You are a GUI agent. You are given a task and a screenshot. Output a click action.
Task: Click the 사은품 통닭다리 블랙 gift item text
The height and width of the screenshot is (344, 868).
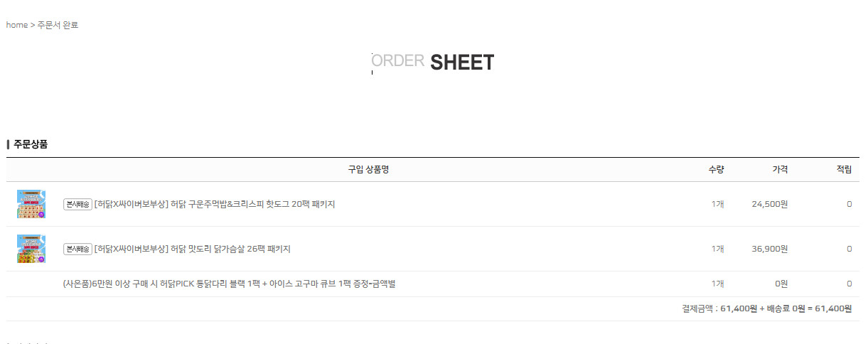coord(229,284)
